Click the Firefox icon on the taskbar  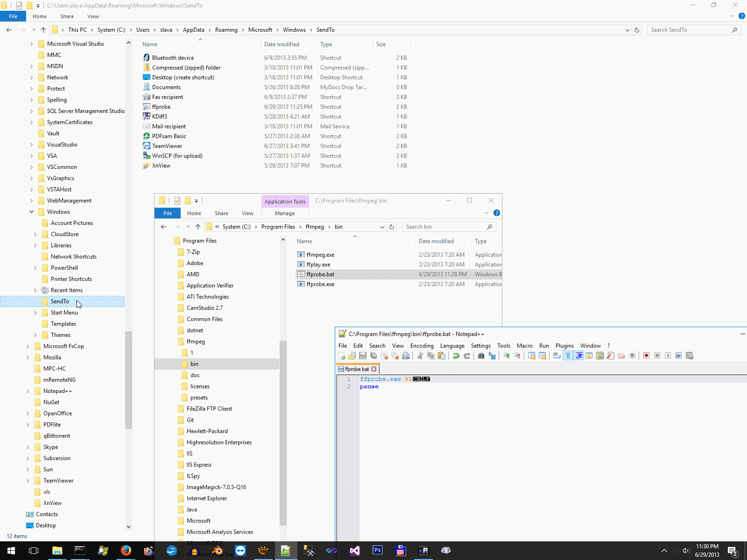point(126,551)
